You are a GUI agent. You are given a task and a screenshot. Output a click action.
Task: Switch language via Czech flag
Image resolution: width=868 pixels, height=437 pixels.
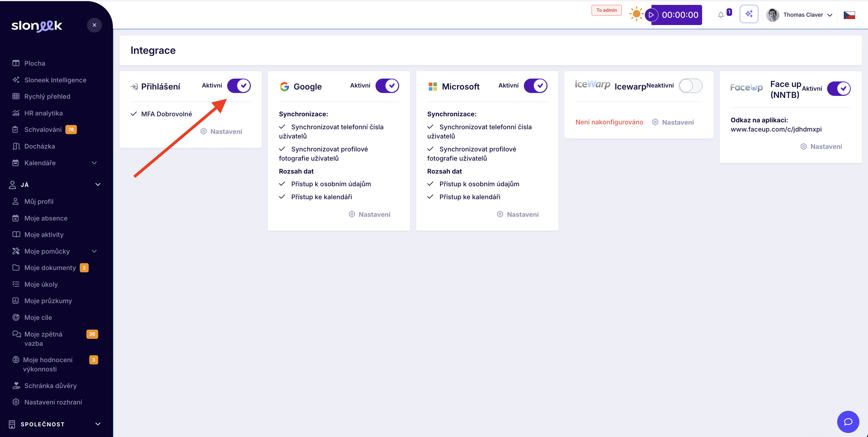pos(849,15)
